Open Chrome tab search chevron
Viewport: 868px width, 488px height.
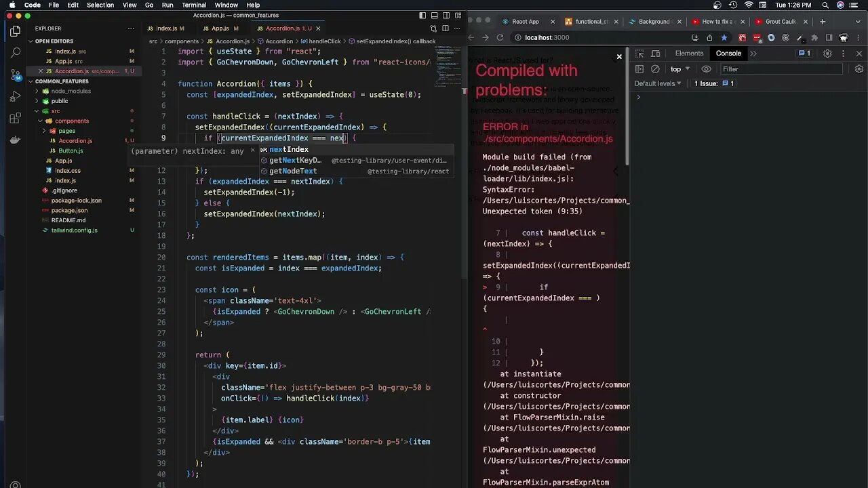pyautogui.click(x=859, y=22)
